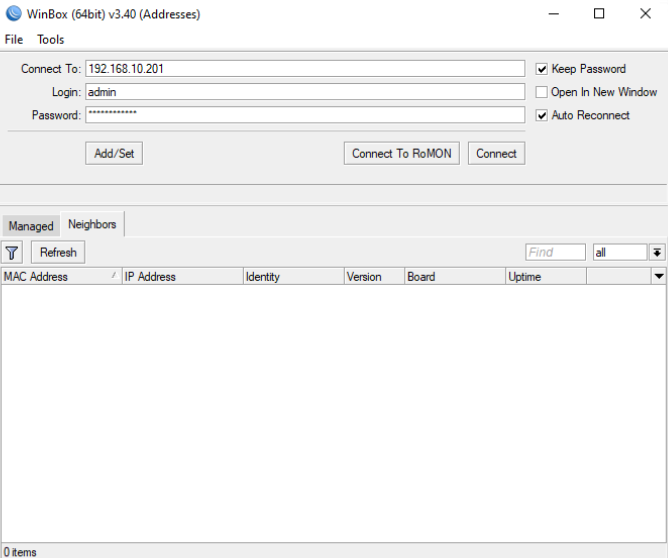This screenshot has height=558, width=668.
Task: Click the 'all' filter text field
Action: [620, 253]
